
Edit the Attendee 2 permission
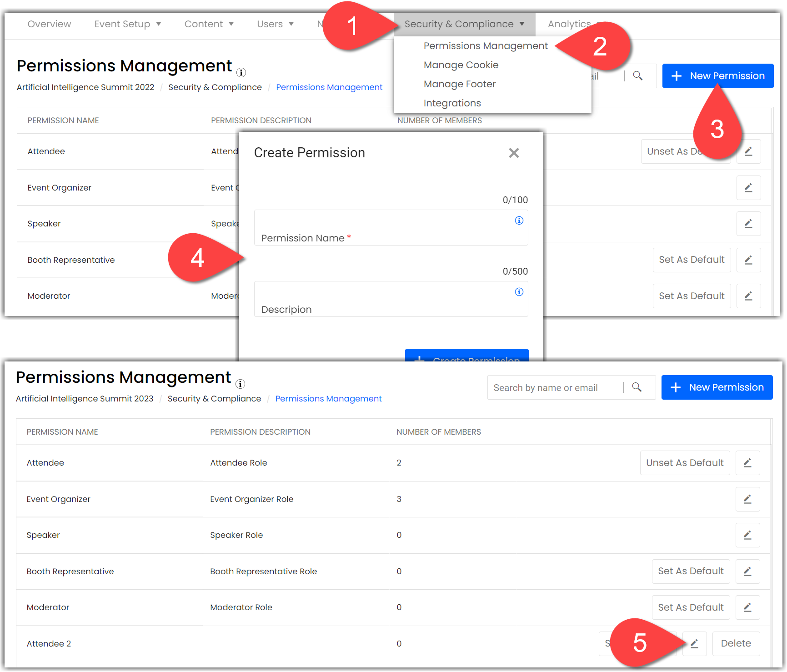click(695, 644)
